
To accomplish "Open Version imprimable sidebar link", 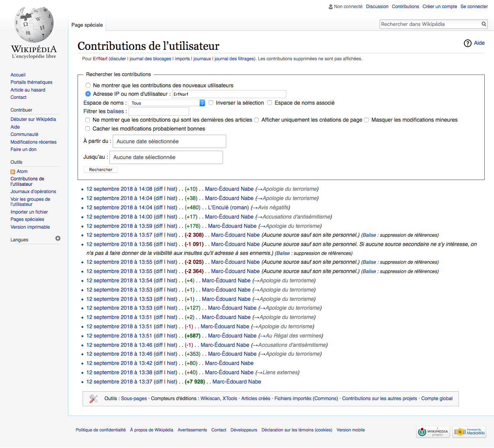I will [x=30, y=227].
